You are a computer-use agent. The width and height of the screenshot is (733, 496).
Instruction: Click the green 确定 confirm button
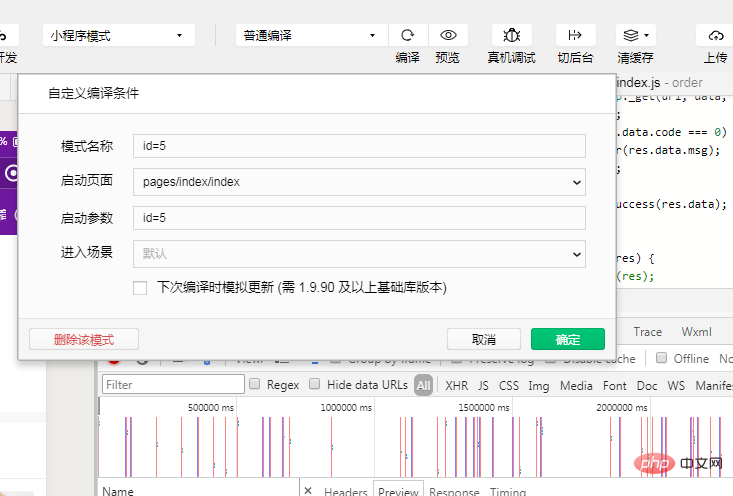pyautogui.click(x=567, y=339)
